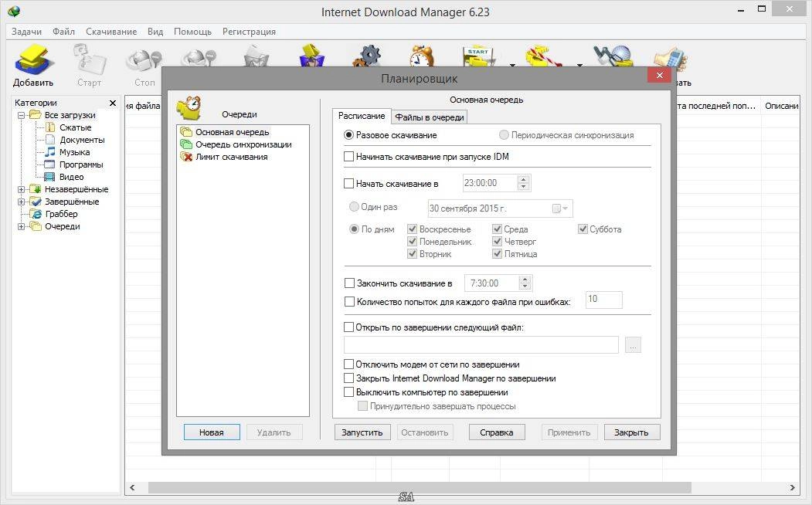Click the IDM app icon in title bar
The width and height of the screenshot is (812, 505).
click(14, 11)
